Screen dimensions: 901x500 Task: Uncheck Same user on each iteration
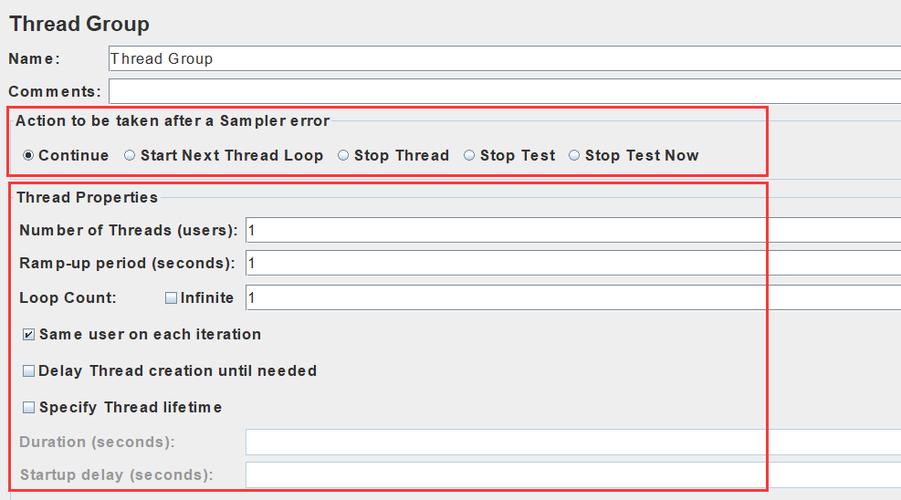(x=29, y=335)
